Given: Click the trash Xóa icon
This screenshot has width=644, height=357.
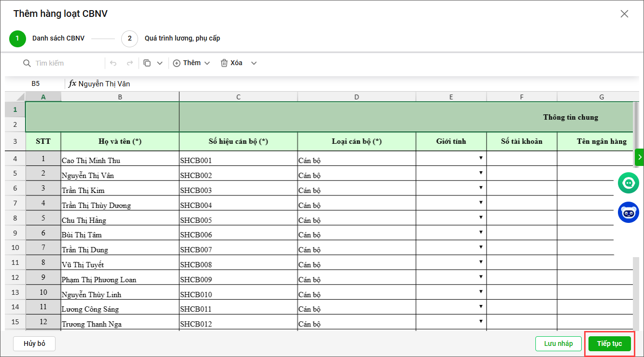Looking at the screenshot, I should 224,63.
